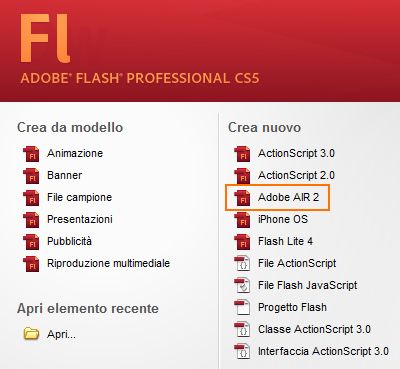Create a Classe ActionScript 3.0 file
Screen dimensions: 400x369
tap(314, 329)
